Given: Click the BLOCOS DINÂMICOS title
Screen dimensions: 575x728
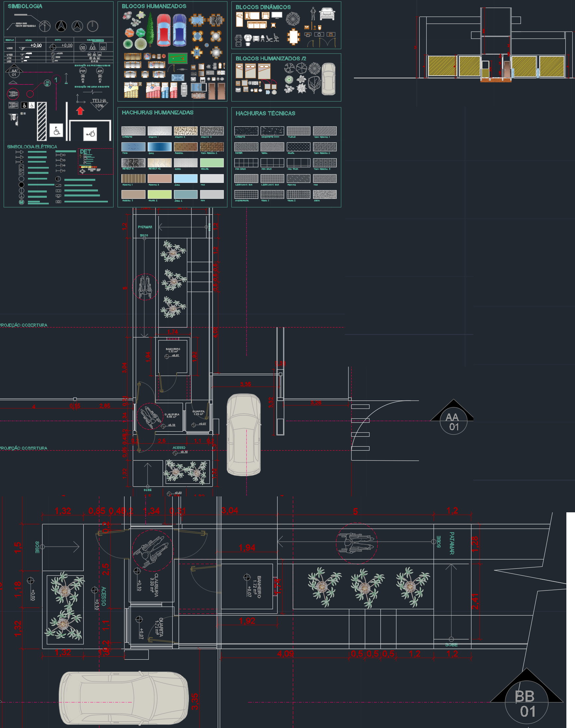Looking at the screenshot, I should pos(263,7).
